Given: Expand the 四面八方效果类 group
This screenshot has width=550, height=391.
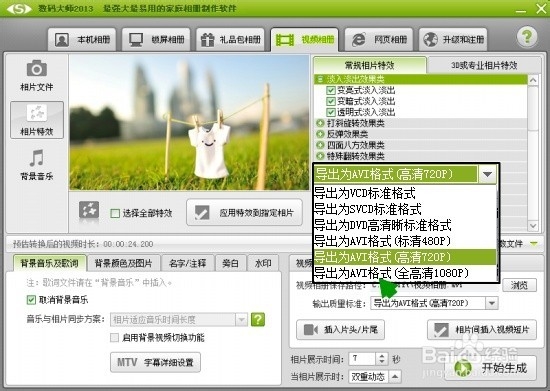Looking at the screenshot, I should pos(320,145).
